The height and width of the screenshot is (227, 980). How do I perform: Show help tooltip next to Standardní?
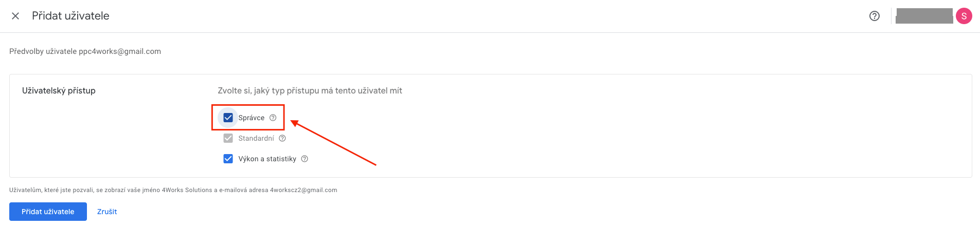pos(282,138)
